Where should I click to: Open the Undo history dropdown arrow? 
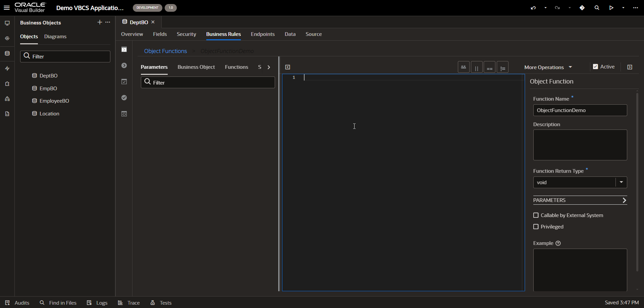point(545,8)
